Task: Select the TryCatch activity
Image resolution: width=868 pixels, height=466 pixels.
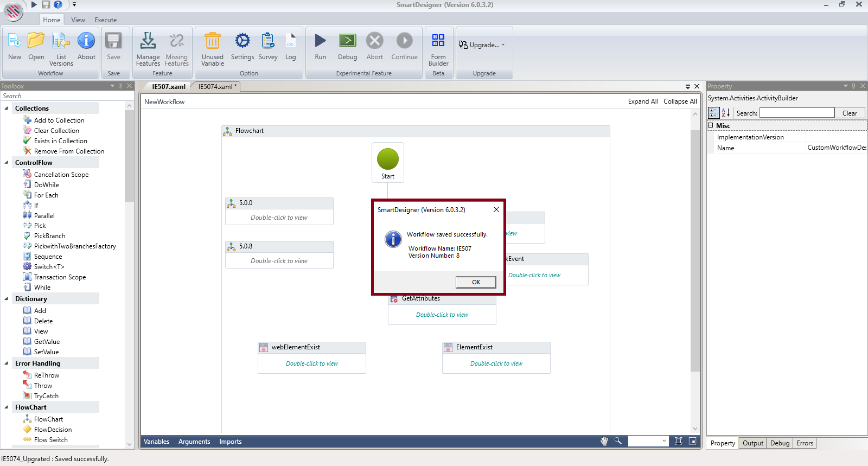Action: pyautogui.click(x=46, y=396)
